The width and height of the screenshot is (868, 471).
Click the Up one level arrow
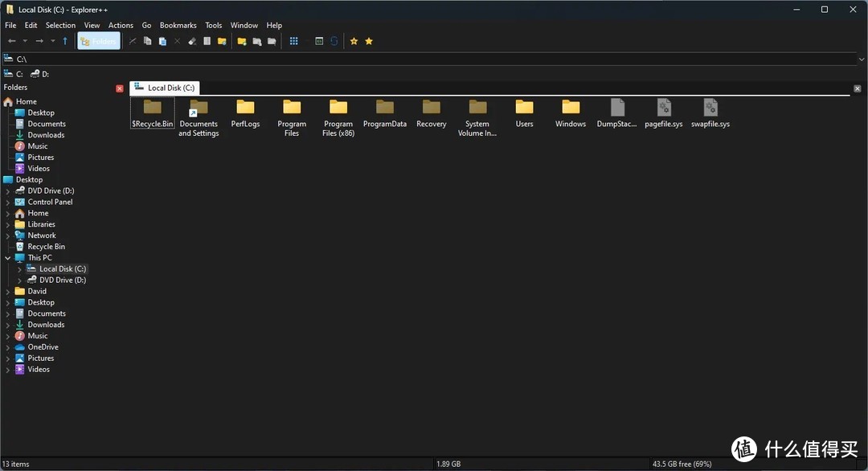[x=65, y=41]
